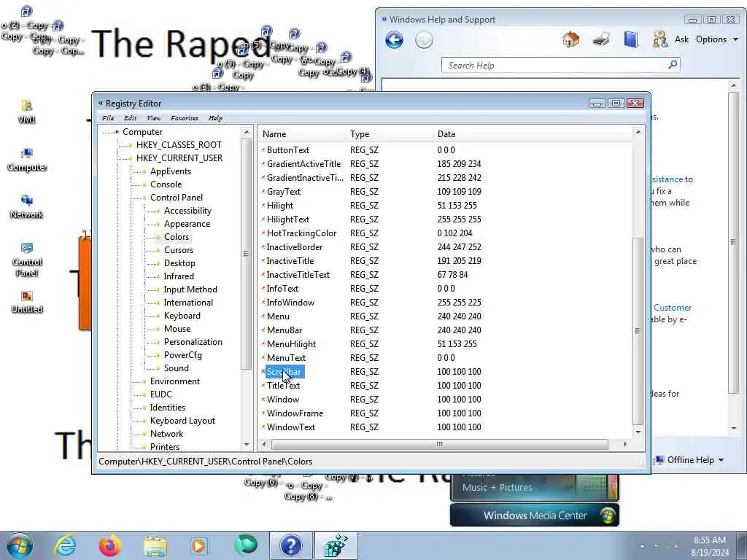Viewport: 747px width, 560px height.
Task: Select the WindowText value icon
Action: (x=263, y=427)
